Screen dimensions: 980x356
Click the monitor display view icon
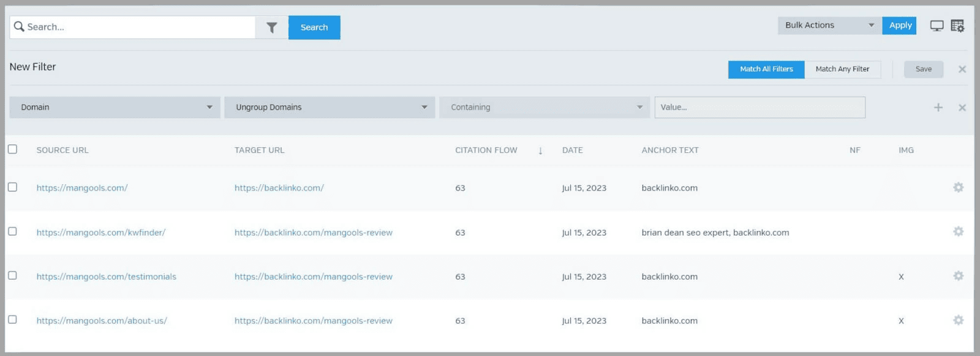[937, 26]
